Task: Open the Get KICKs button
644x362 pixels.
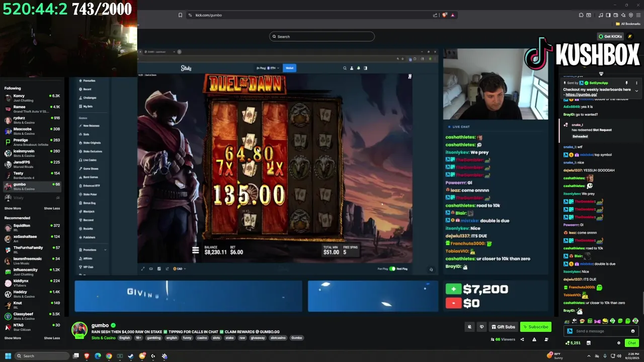Action: pyautogui.click(x=610, y=36)
